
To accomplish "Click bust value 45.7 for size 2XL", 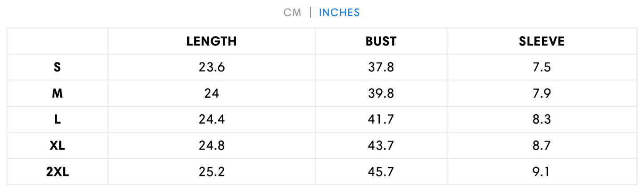I will [381, 172].
